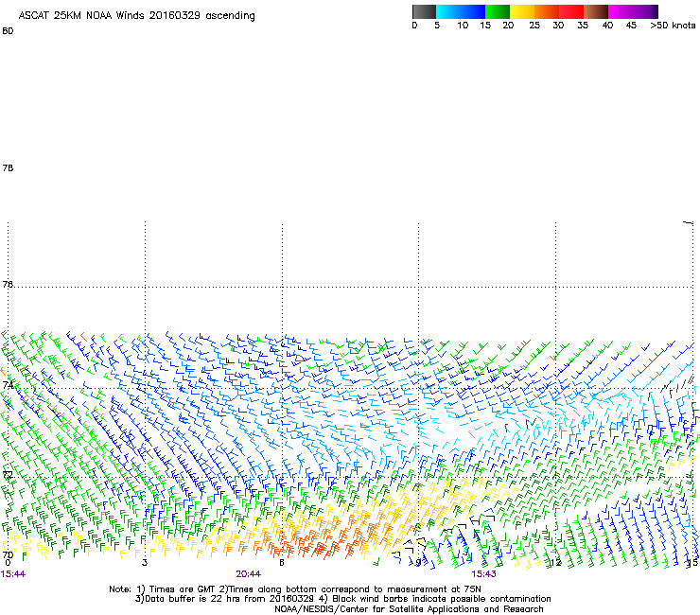Screen dimensions: 700x615
Task: Click the 72 latitude axis label
Action: click(x=8, y=474)
